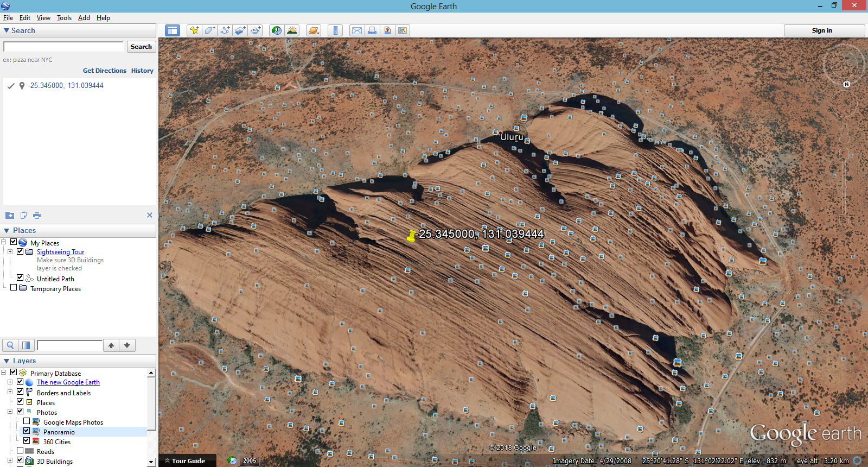Screen dimensions: 868x467
Task: Click the search text input field
Action: click(x=63, y=47)
